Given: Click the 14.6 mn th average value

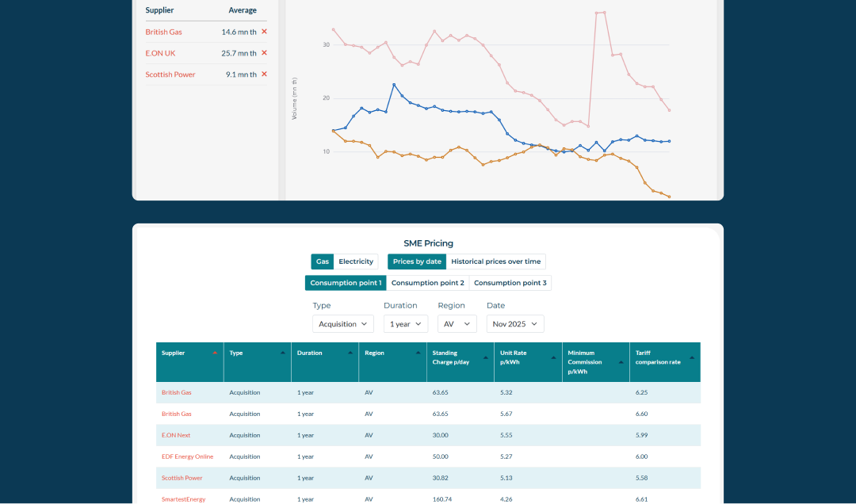Looking at the screenshot, I should pyautogui.click(x=239, y=32).
